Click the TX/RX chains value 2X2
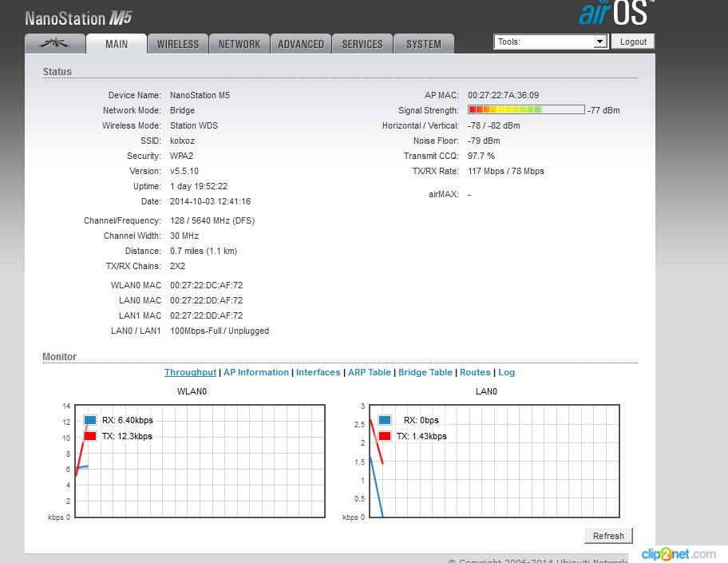The width and height of the screenshot is (728, 563). [177, 266]
